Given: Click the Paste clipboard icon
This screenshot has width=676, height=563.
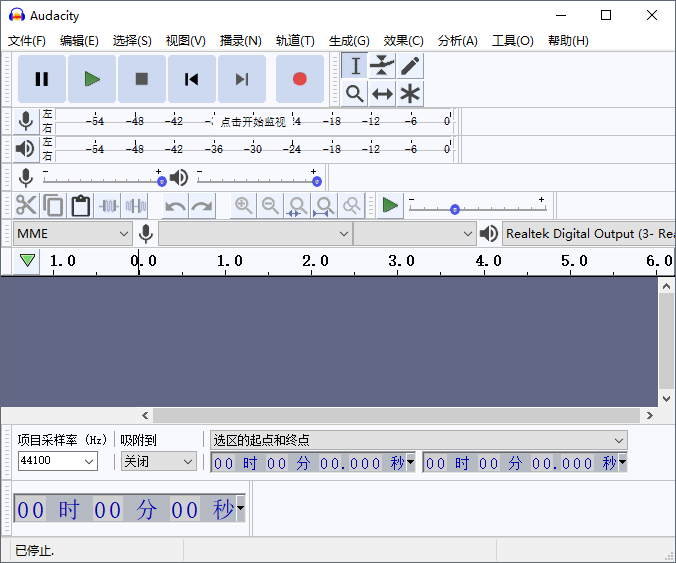Looking at the screenshot, I should click(x=81, y=206).
